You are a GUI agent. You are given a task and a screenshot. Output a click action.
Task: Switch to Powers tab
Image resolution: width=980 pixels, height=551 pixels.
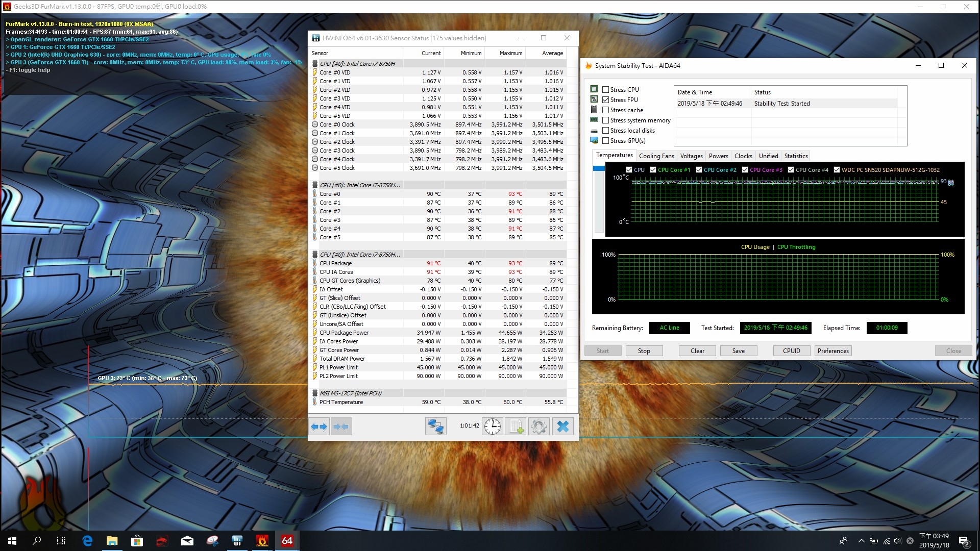(718, 156)
